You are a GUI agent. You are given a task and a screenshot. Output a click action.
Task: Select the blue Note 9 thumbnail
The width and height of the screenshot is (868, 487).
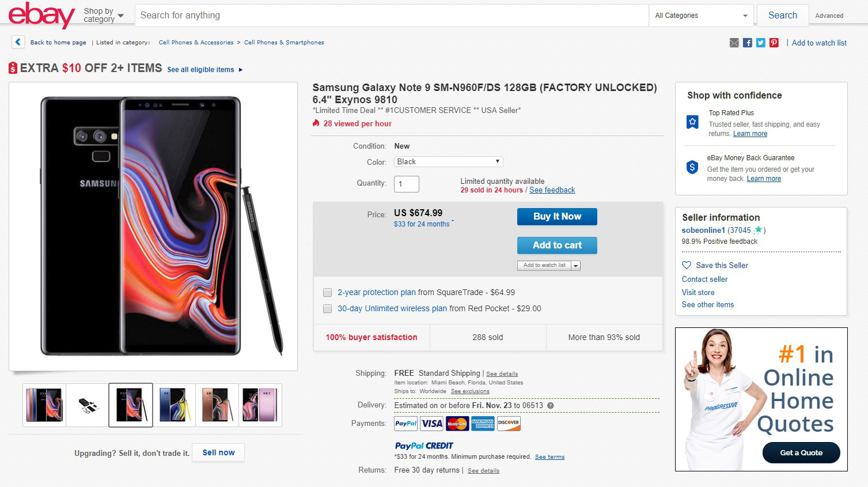[x=173, y=405]
